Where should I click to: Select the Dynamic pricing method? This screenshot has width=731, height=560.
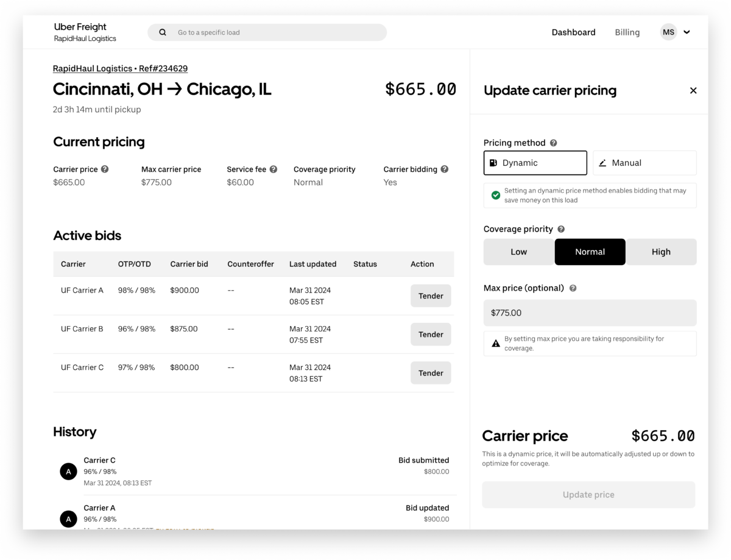[535, 163]
